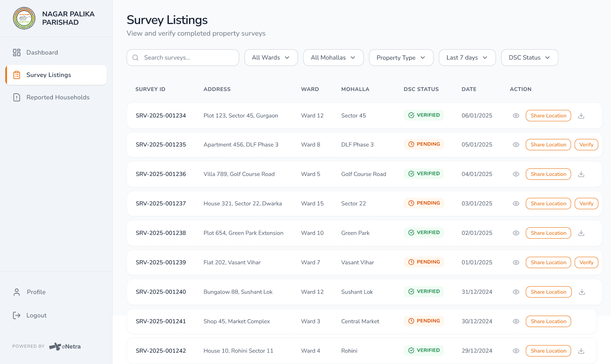Click address Apartment 456, DLF Phase 3
This screenshot has width=611, height=364.
(x=241, y=145)
